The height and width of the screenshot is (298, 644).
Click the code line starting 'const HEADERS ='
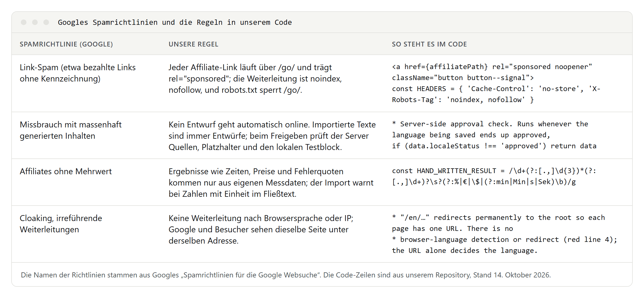tap(496, 94)
